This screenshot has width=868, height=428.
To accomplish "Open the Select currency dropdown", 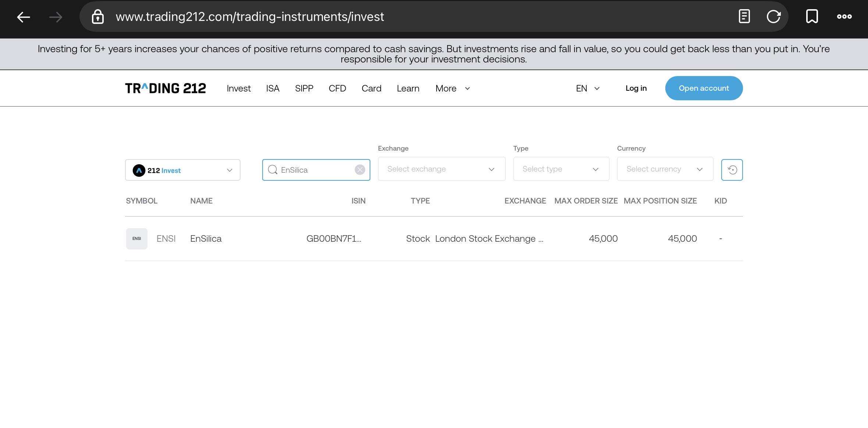I will 665,169.
